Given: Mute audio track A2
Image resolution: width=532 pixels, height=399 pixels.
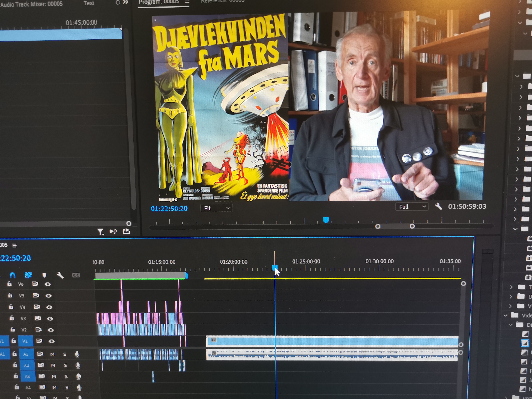Looking at the screenshot, I should [53, 365].
